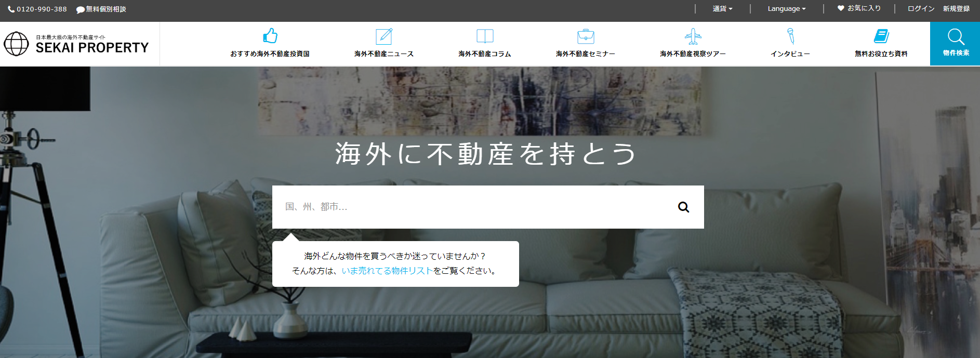Open 海外不動産視察ツアー menu label
The width and height of the screenshot is (980, 358).
coord(693,54)
